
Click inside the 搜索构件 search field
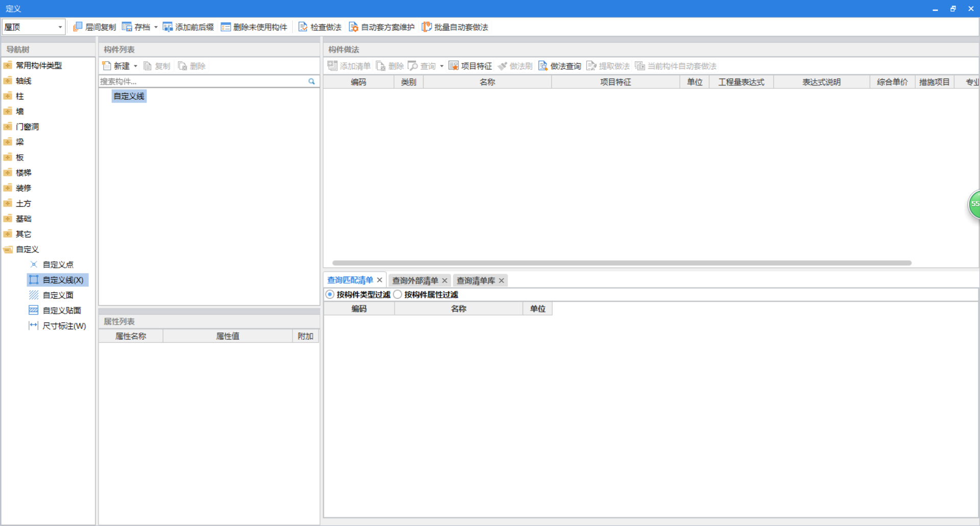pyautogui.click(x=203, y=81)
